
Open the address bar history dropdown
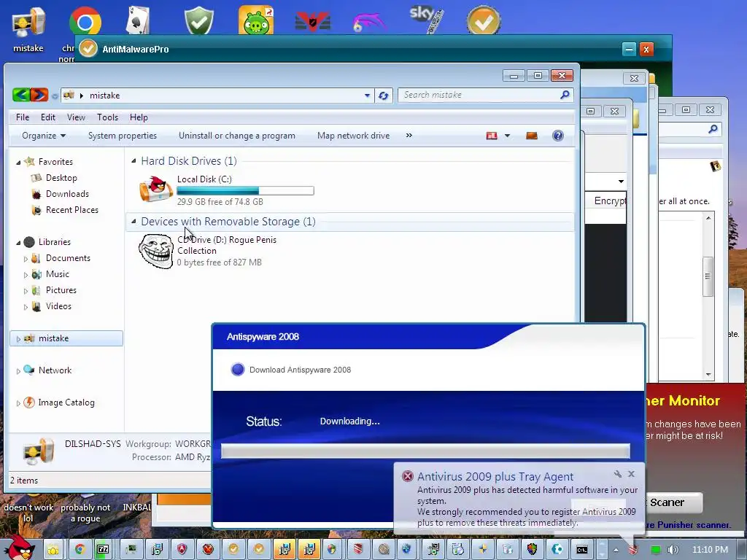368,96
